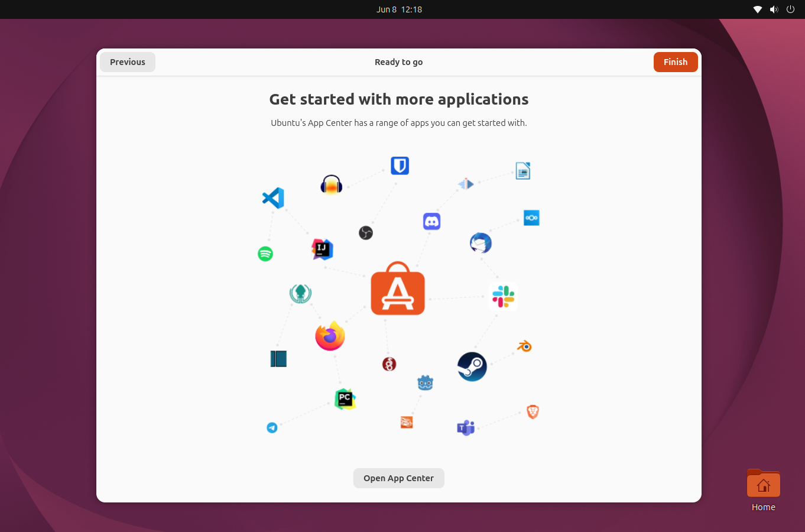The width and height of the screenshot is (805, 532).
Task: Click the Telegram icon
Action: point(272,427)
